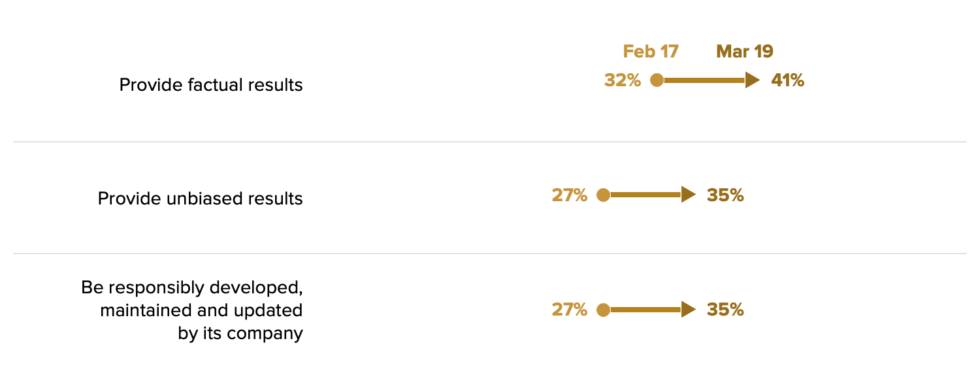Click the Feb 17 legend label

click(651, 52)
